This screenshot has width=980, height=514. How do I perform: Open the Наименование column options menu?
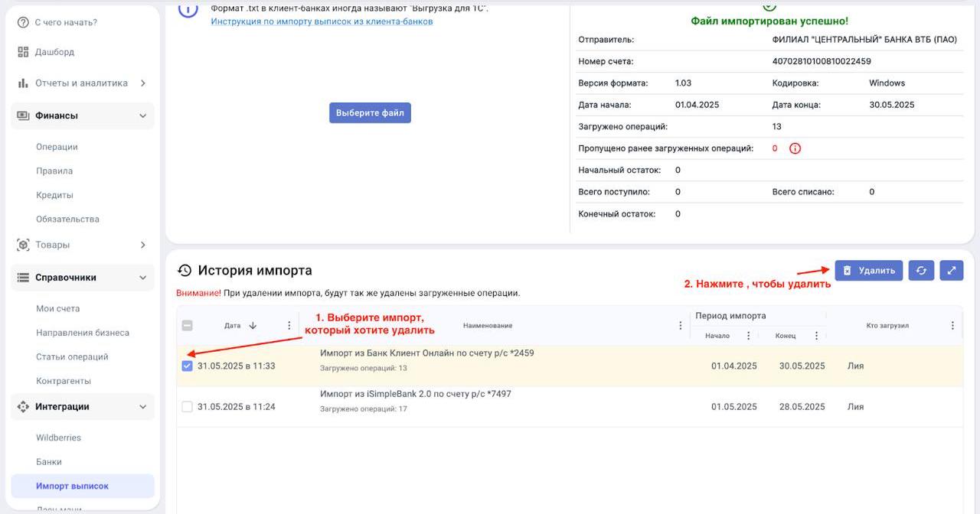[681, 326]
